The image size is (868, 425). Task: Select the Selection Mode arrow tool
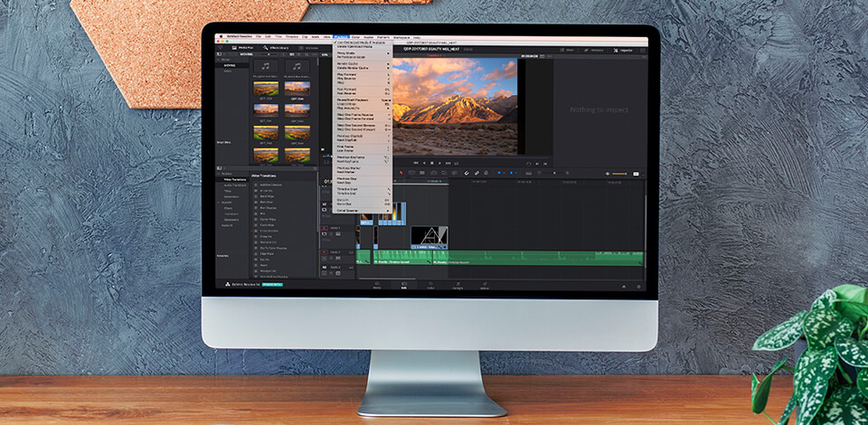coord(401,173)
